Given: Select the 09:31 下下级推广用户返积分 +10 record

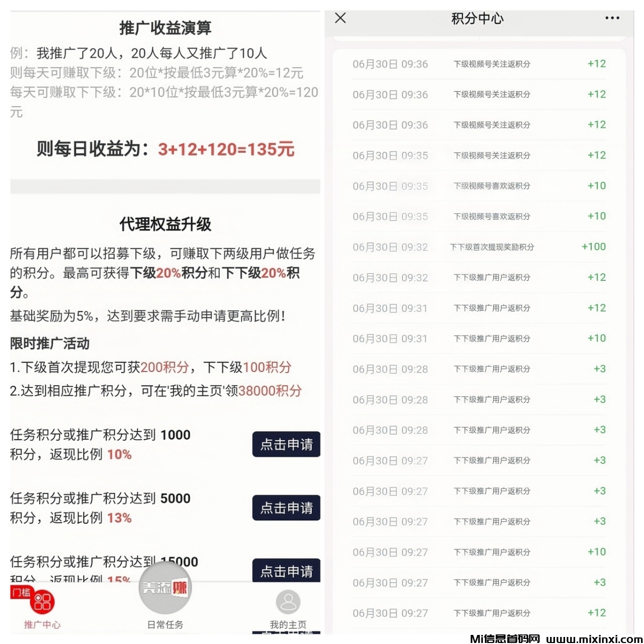Looking at the screenshot, I should point(479,339).
